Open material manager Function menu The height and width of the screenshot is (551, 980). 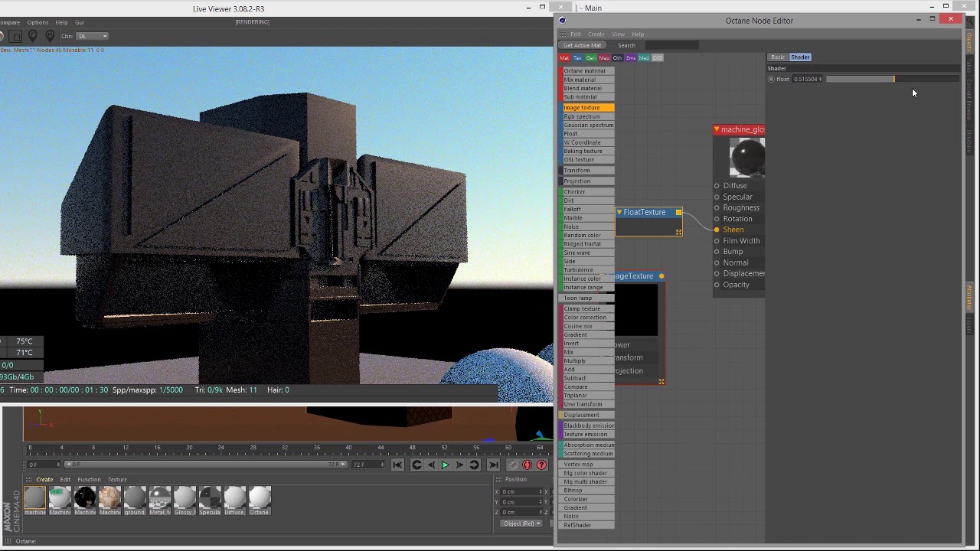89,480
